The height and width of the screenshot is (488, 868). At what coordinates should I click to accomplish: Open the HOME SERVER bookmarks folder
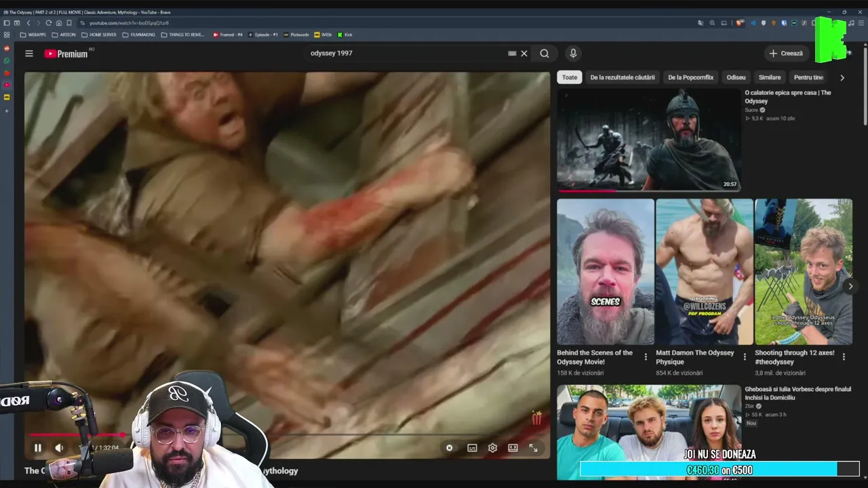click(x=99, y=35)
